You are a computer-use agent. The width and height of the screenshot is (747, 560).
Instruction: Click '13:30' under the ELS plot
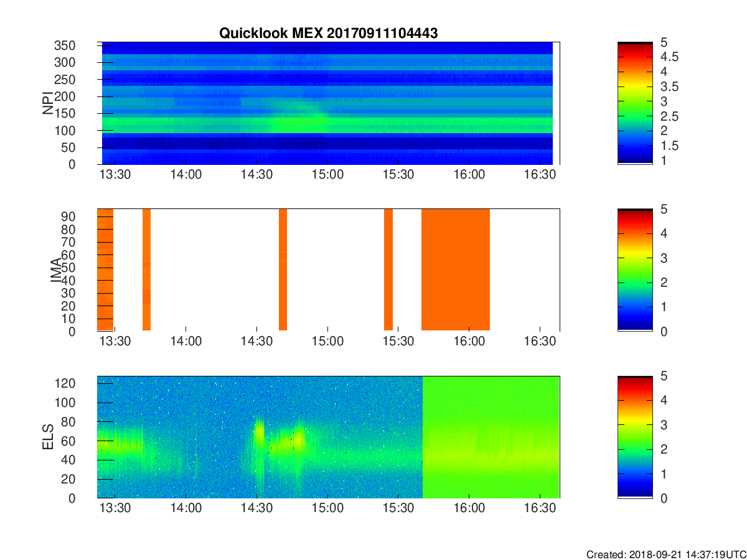[115, 508]
